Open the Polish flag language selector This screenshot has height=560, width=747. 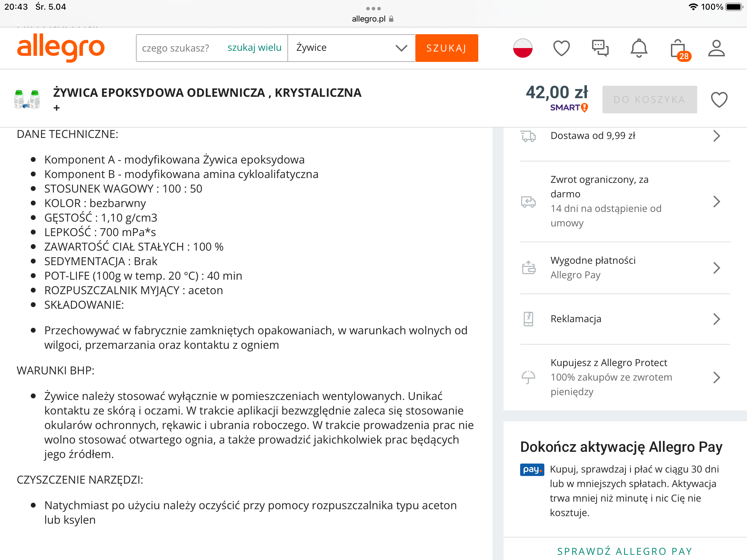click(523, 48)
